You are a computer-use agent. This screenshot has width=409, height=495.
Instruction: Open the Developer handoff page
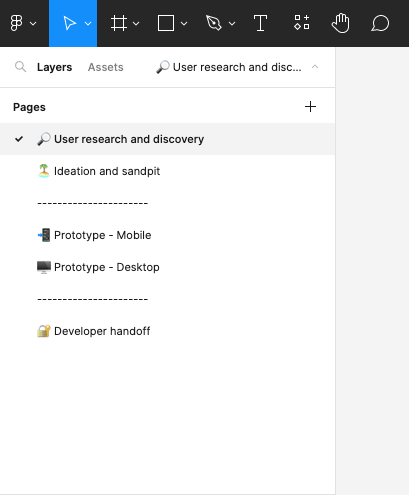click(167, 331)
